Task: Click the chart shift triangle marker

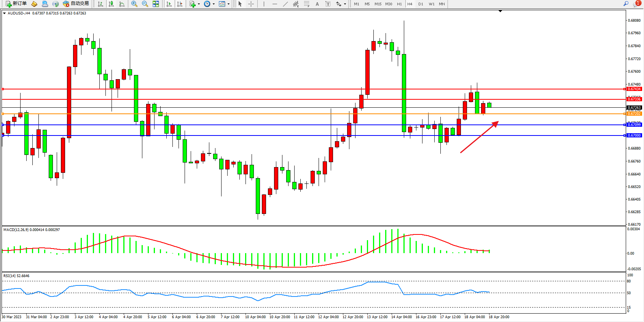Action: [x=500, y=11]
